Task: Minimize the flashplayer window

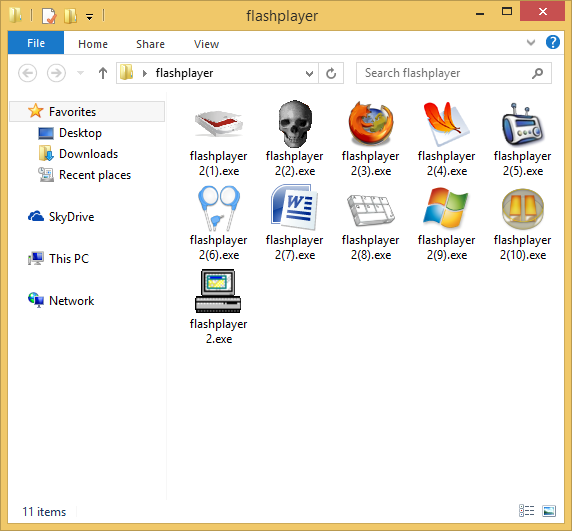Action: point(480,13)
